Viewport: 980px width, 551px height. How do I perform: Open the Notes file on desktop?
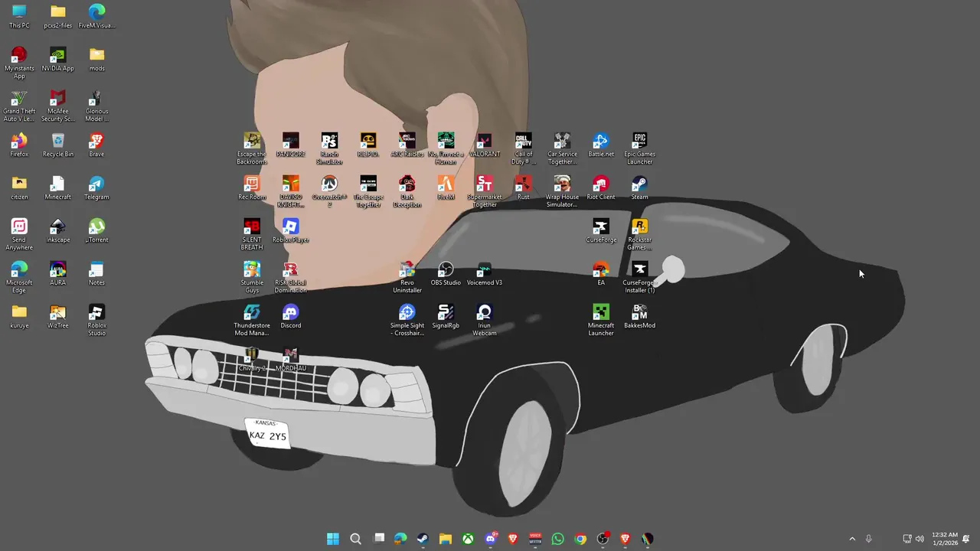click(x=96, y=273)
